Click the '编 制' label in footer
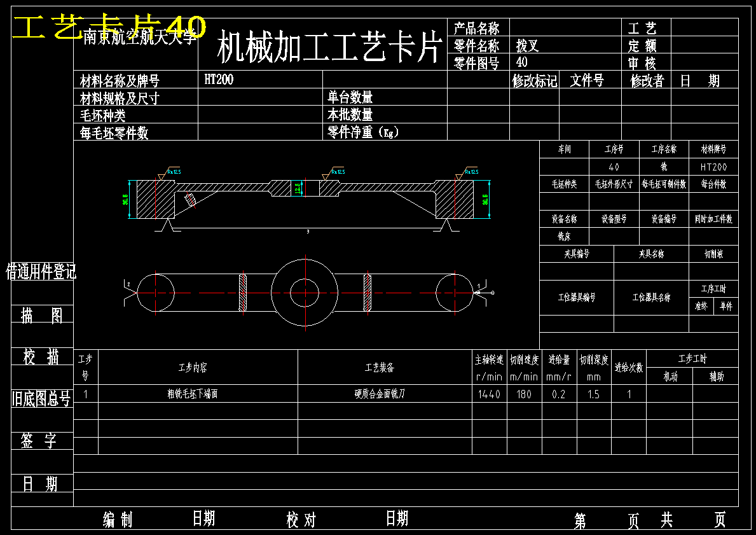The height and width of the screenshot is (535, 756). tap(117, 520)
